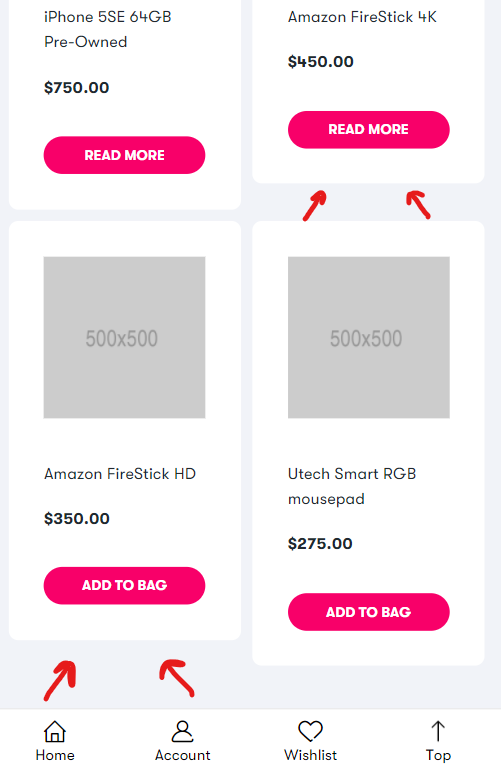Go to Wishlist label in bottom bar
This screenshot has height=772, width=501.
coord(311,755)
